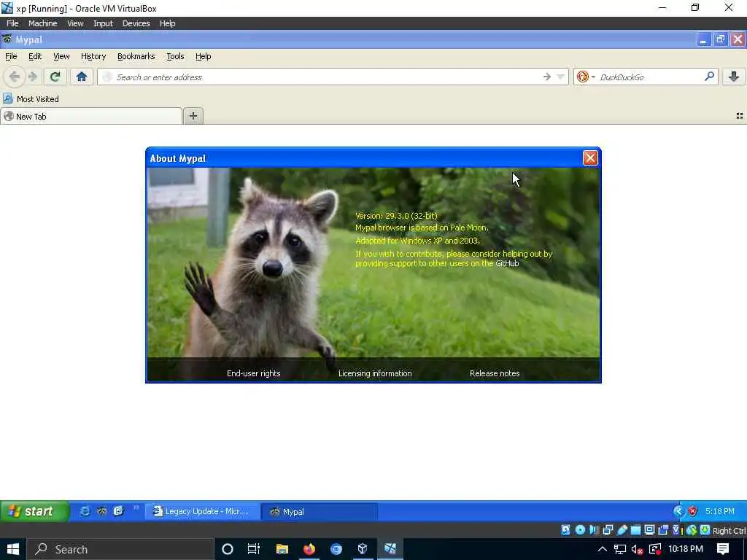Click the VirtualBox optical disc status icon

point(580,530)
